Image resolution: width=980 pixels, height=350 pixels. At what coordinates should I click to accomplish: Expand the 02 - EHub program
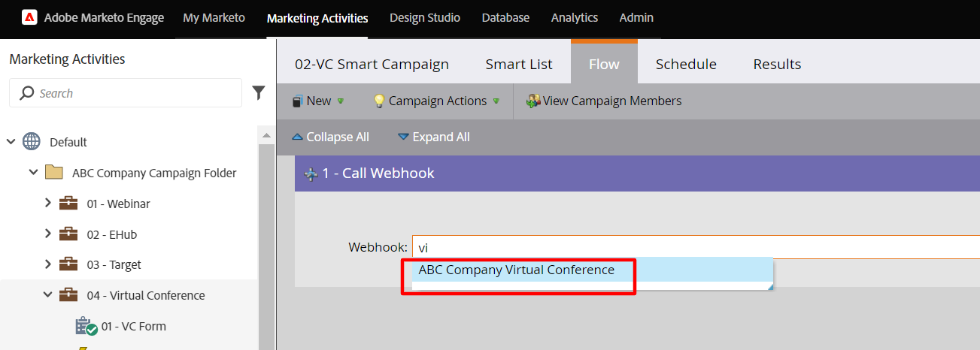48,234
